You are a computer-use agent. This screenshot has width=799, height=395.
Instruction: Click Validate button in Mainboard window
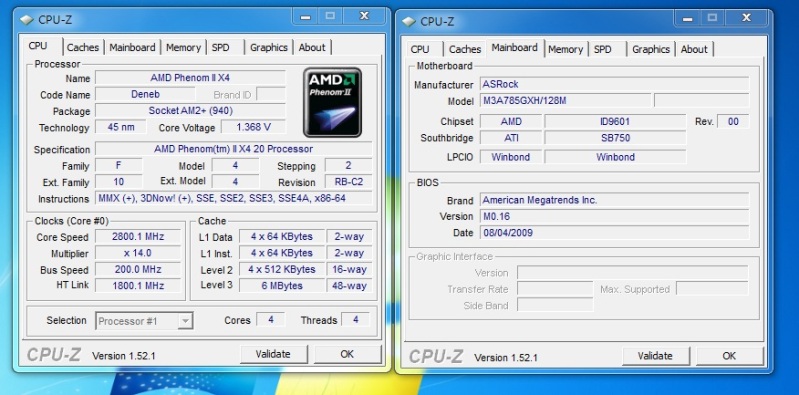tap(655, 356)
